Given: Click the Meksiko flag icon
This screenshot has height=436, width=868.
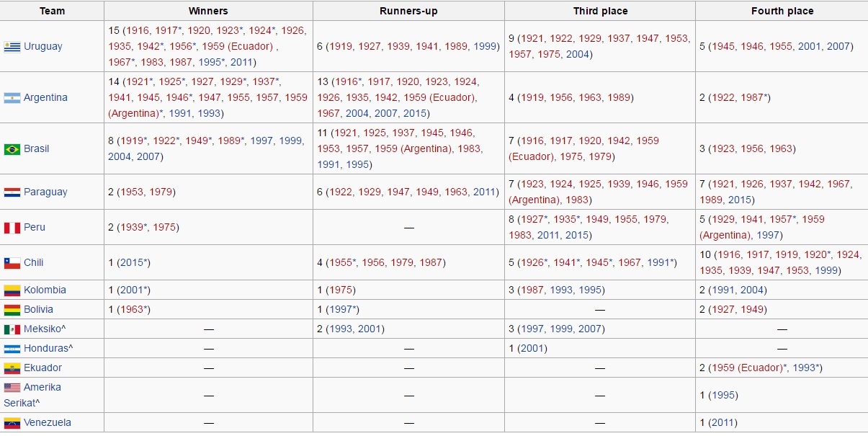Looking at the screenshot, I should tap(12, 329).
